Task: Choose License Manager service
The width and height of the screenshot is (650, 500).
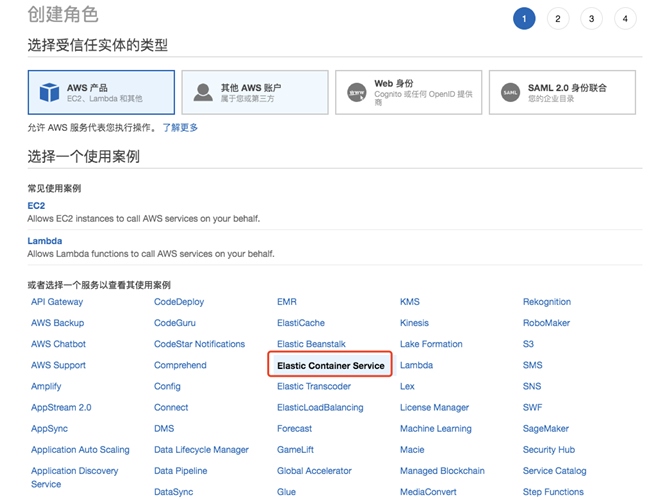Action: coord(434,408)
